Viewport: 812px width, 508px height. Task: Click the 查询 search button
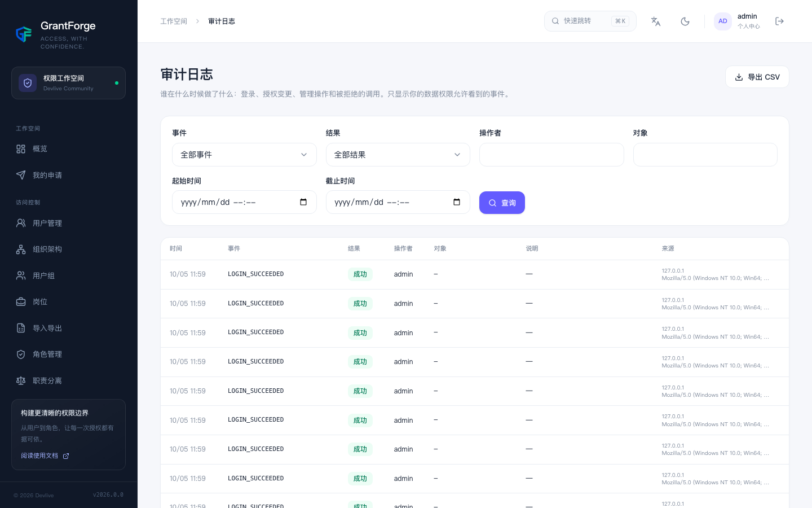click(x=502, y=203)
